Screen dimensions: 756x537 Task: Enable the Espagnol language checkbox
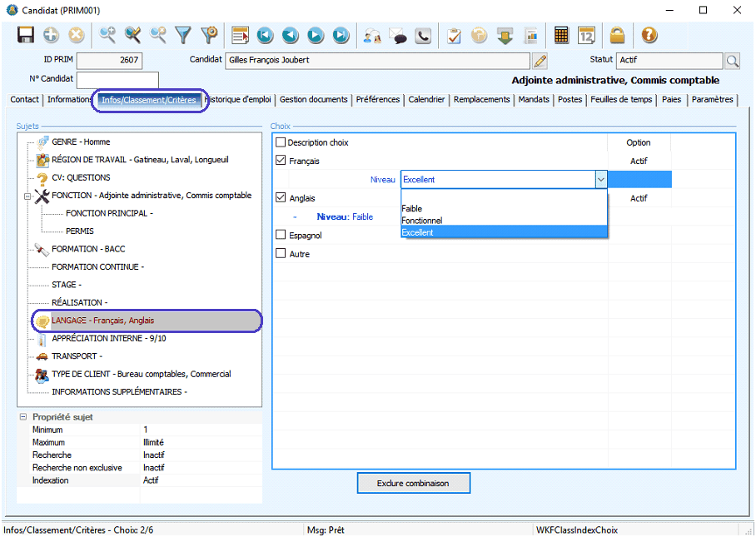pyautogui.click(x=281, y=236)
